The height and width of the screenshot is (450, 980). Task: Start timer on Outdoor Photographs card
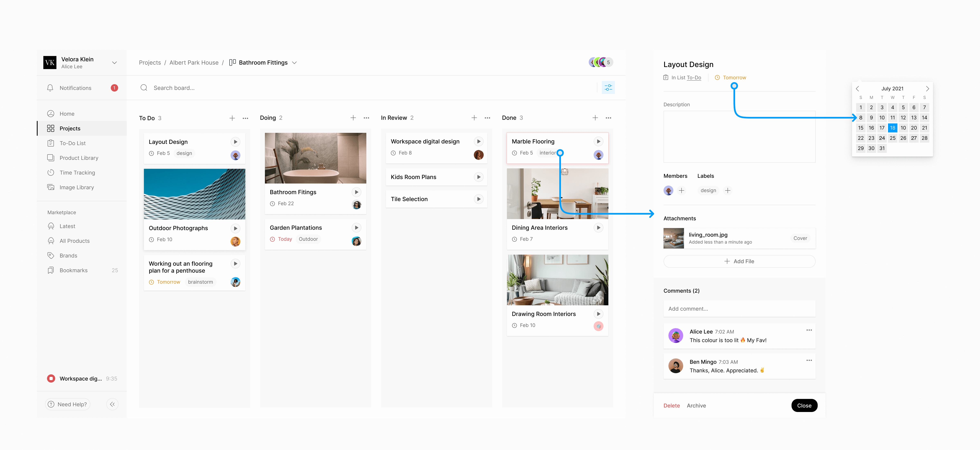pyautogui.click(x=235, y=228)
